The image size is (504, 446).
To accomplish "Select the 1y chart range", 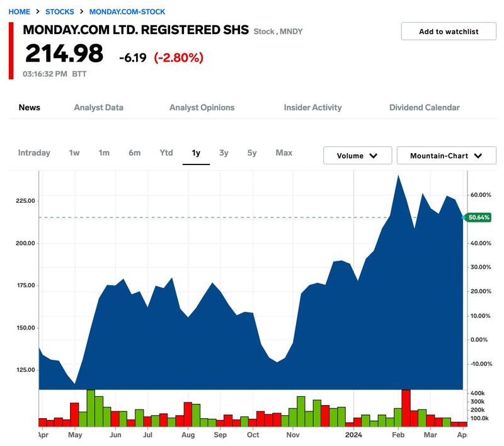I will click(196, 153).
